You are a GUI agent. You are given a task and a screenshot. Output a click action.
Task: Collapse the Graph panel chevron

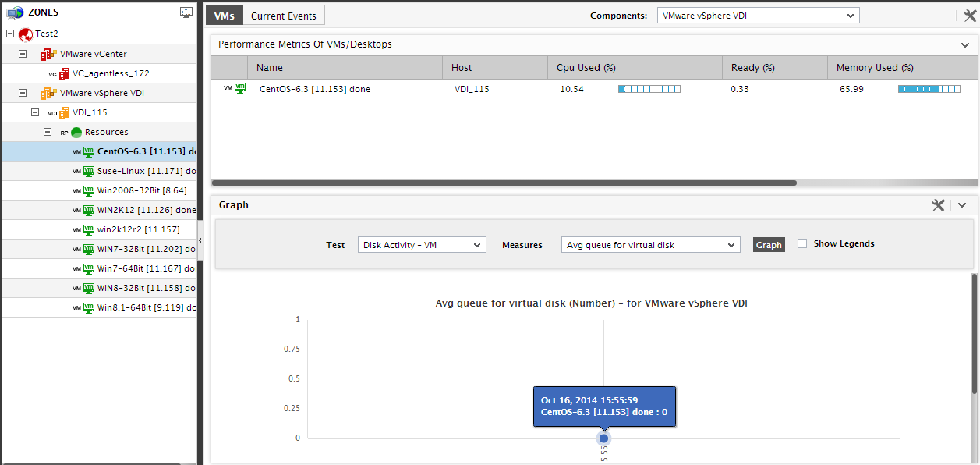[962, 205]
